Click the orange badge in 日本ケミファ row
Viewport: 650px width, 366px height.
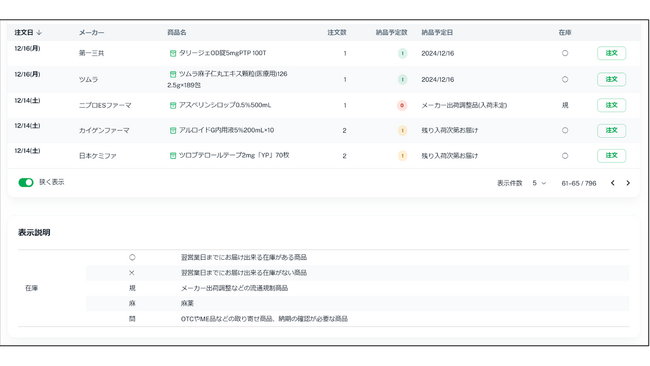[x=402, y=156]
